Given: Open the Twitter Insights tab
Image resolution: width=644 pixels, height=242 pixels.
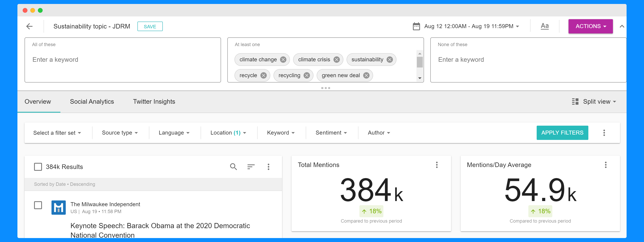Looking at the screenshot, I should coord(154,102).
